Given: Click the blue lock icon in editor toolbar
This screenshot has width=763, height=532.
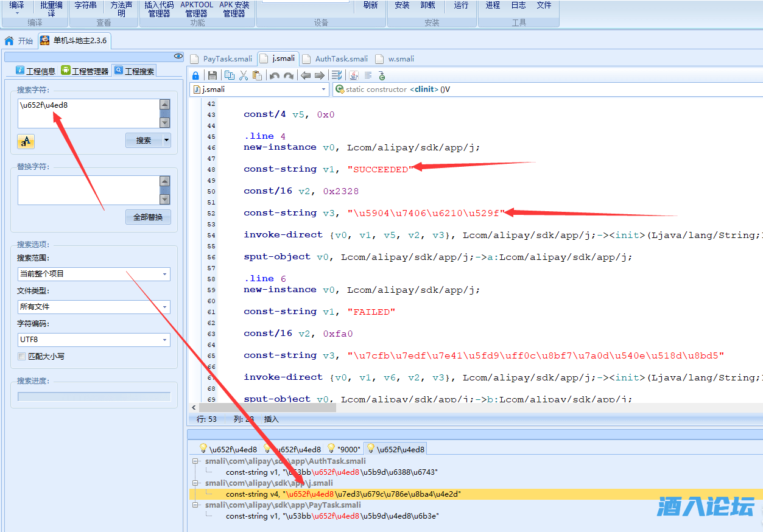Looking at the screenshot, I should tap(195, 75).
